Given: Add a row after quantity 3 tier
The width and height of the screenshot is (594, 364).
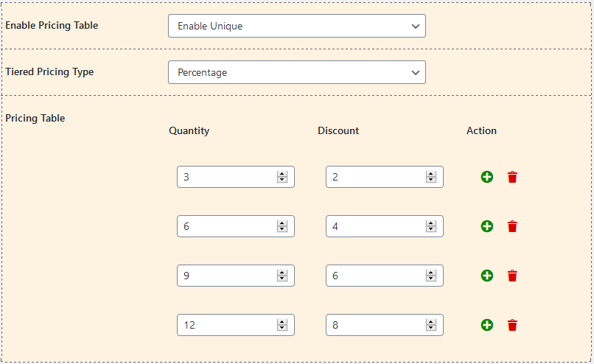Looking at the screenshot, I should [x=487, y=177].
